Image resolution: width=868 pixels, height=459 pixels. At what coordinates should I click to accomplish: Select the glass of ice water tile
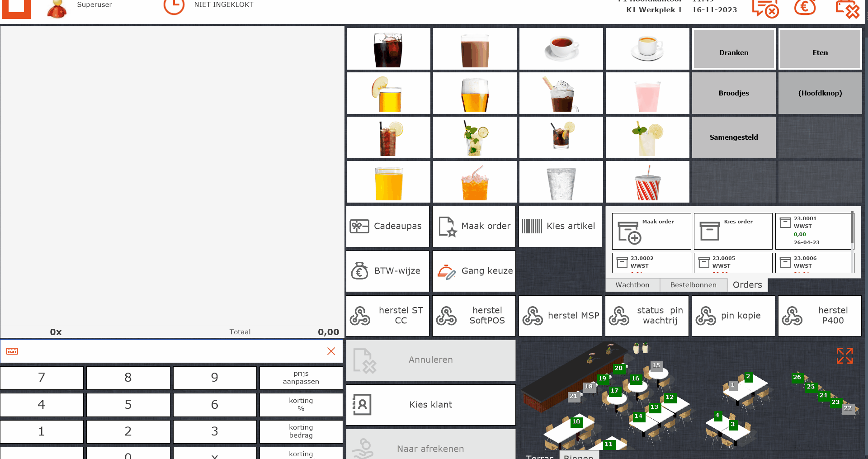coord(561,182)
